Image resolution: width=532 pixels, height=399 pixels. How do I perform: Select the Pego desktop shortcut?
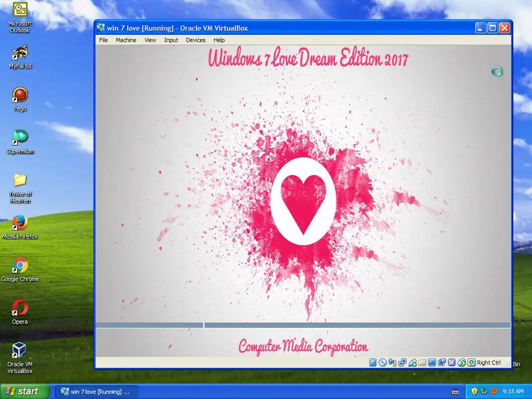(20, 99)
